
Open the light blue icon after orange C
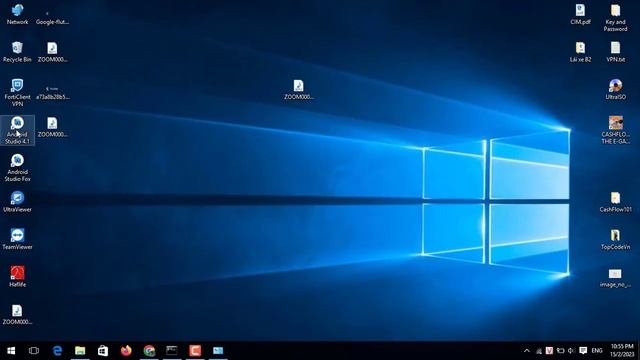pyautogui.click(x=218, y=351)
